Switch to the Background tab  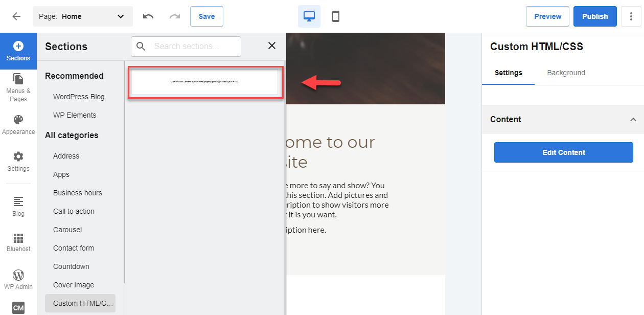click(566, 73)
